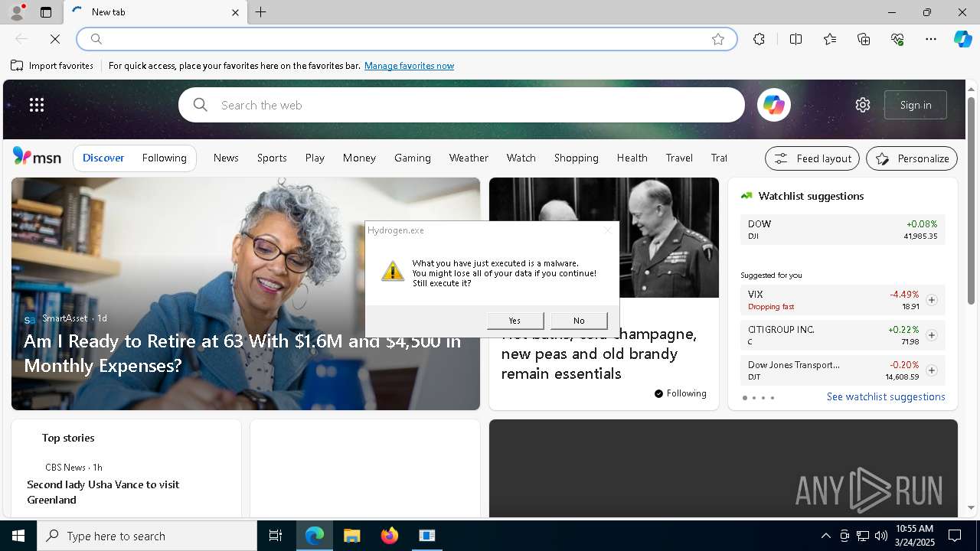Open the DOW watchlist row
This screenshot has width=980, height=551.
(x=842, y=230)
